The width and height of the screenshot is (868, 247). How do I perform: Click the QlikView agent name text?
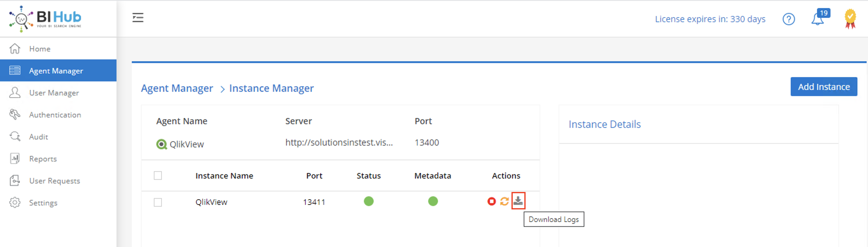[187, 144]
